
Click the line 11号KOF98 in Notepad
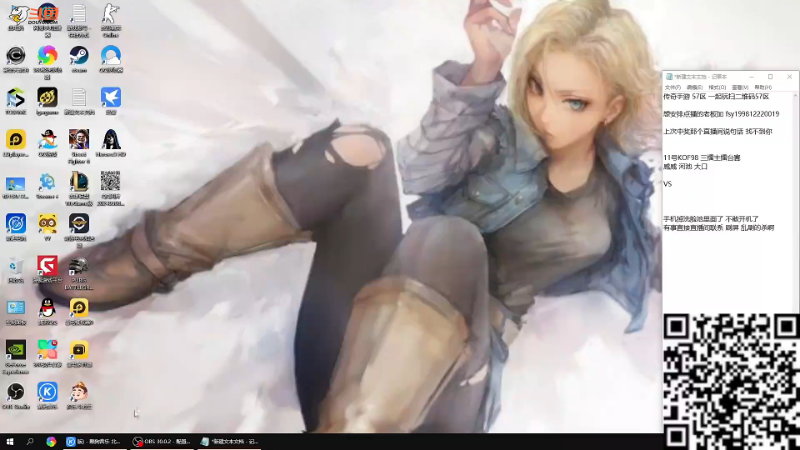coord(702,158)
